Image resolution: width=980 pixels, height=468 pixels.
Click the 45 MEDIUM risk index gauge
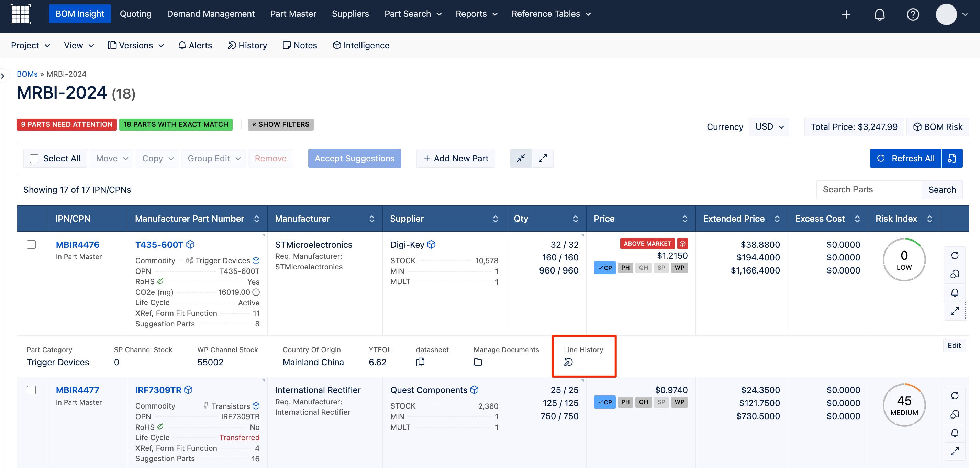point(904,405)
